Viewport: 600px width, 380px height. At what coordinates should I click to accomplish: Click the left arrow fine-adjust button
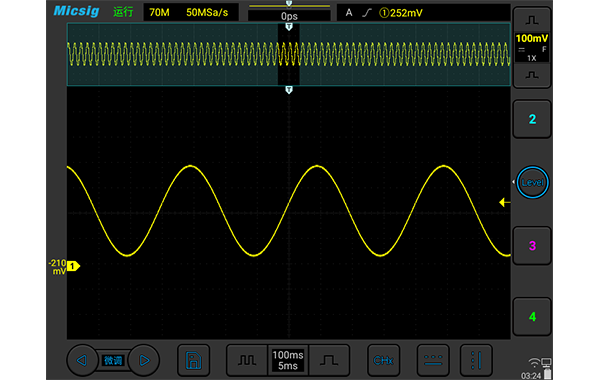coord(82,360)
